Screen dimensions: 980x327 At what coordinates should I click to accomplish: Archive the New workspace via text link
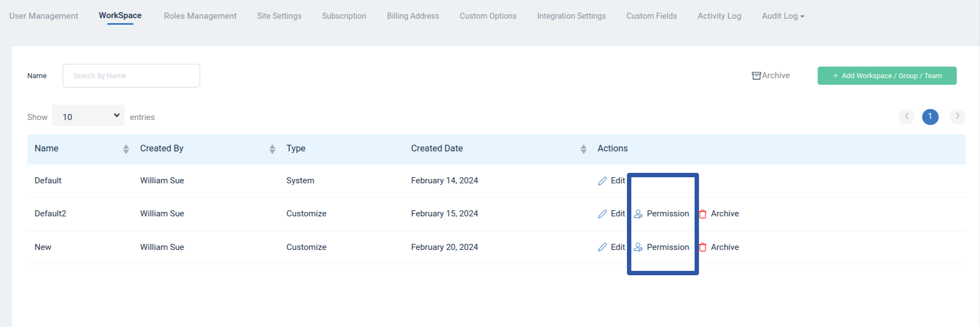coord(725,247)
